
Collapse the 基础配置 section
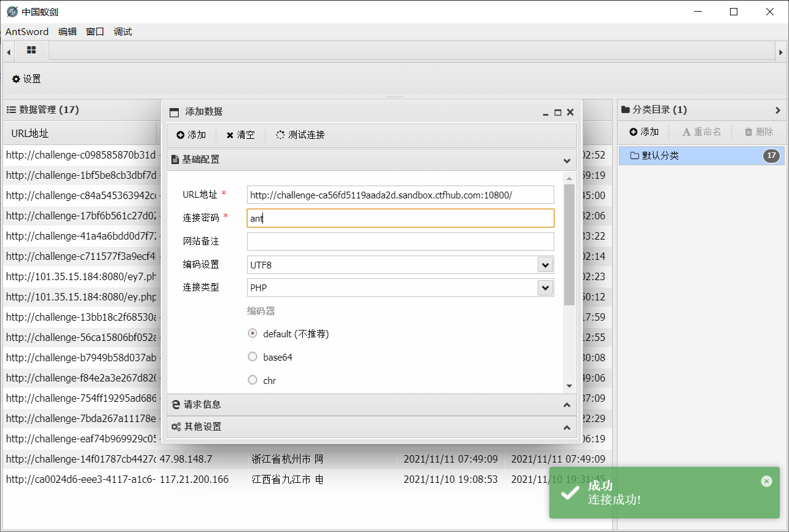[x=567, y=159]
